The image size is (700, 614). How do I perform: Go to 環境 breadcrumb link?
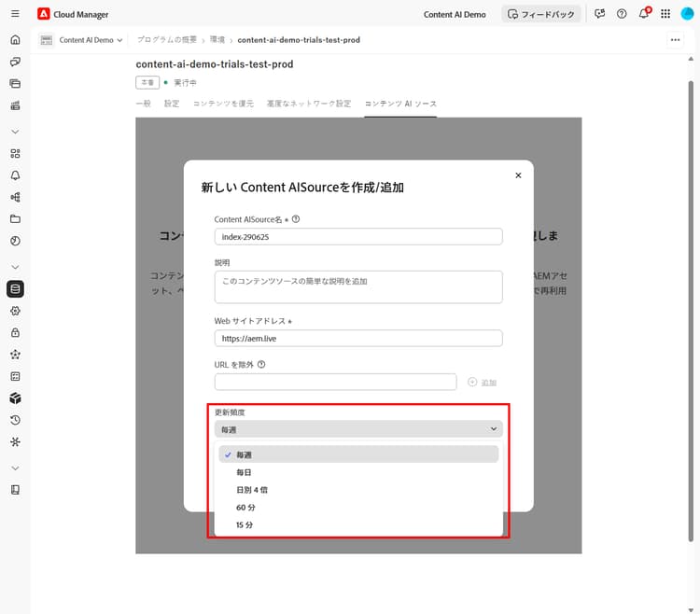pyautogui.click(x=217, y=40)
